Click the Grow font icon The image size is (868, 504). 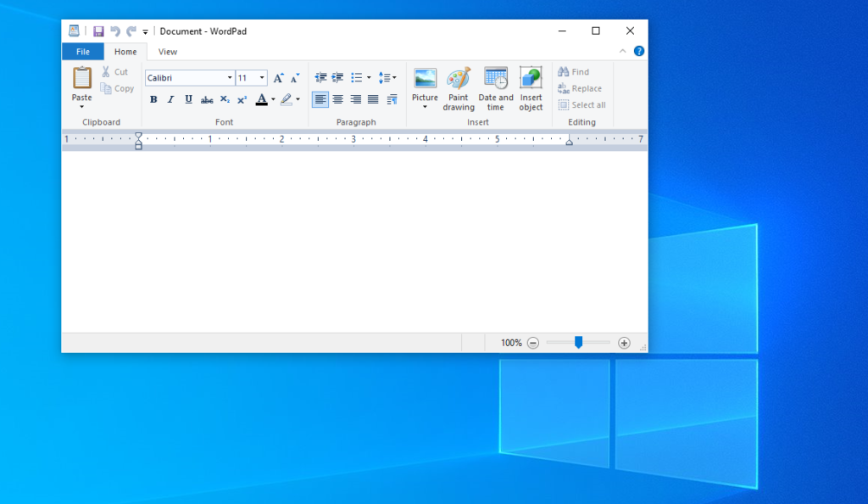click(278, 78)
